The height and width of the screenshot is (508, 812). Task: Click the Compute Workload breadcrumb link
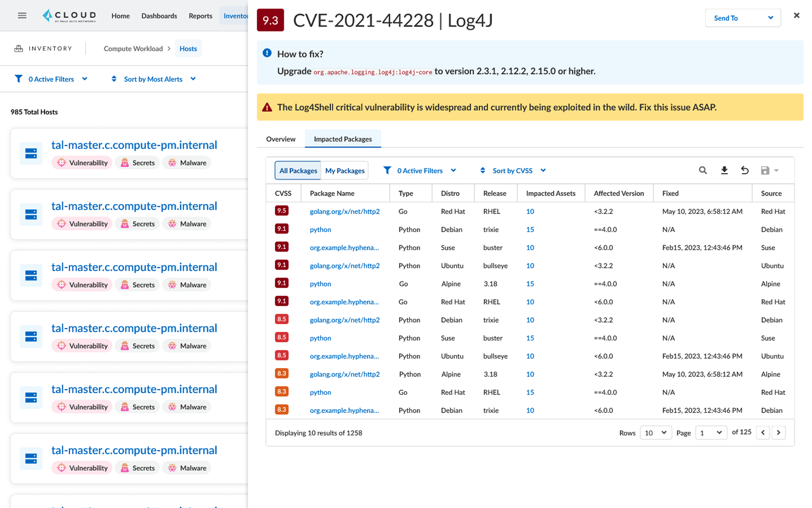133,49
